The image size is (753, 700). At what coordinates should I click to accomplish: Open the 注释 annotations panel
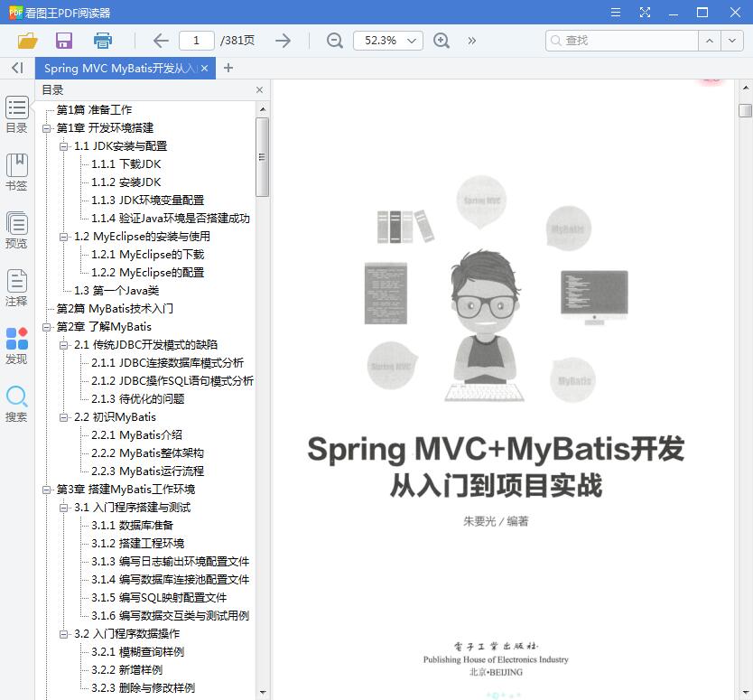tap(17, 288)
